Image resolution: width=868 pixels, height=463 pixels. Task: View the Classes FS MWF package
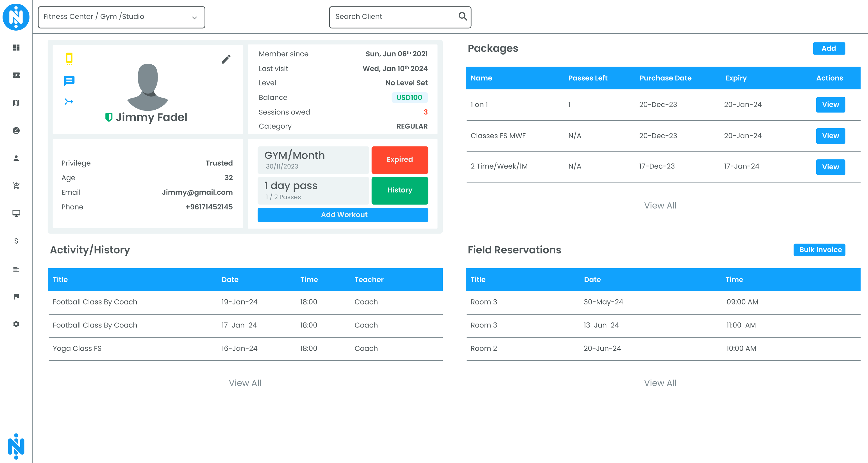[x=830, y=136]
